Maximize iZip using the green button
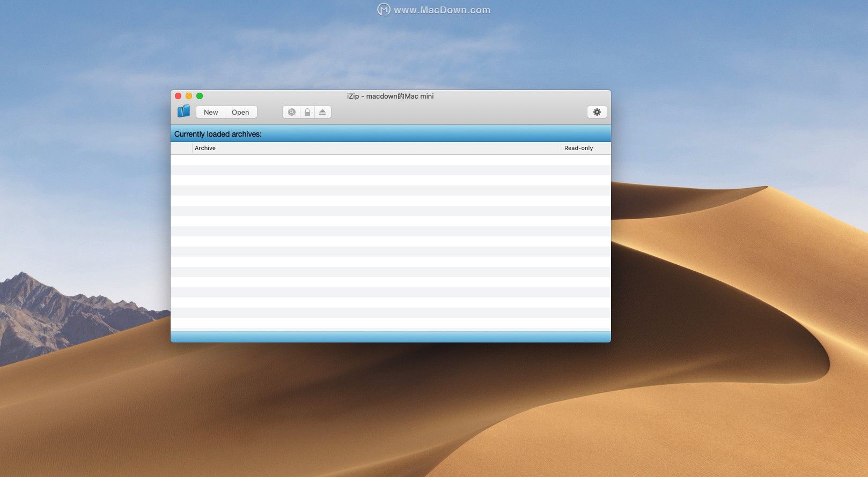The height and width of the screenshot is (477, 868). 200,96
